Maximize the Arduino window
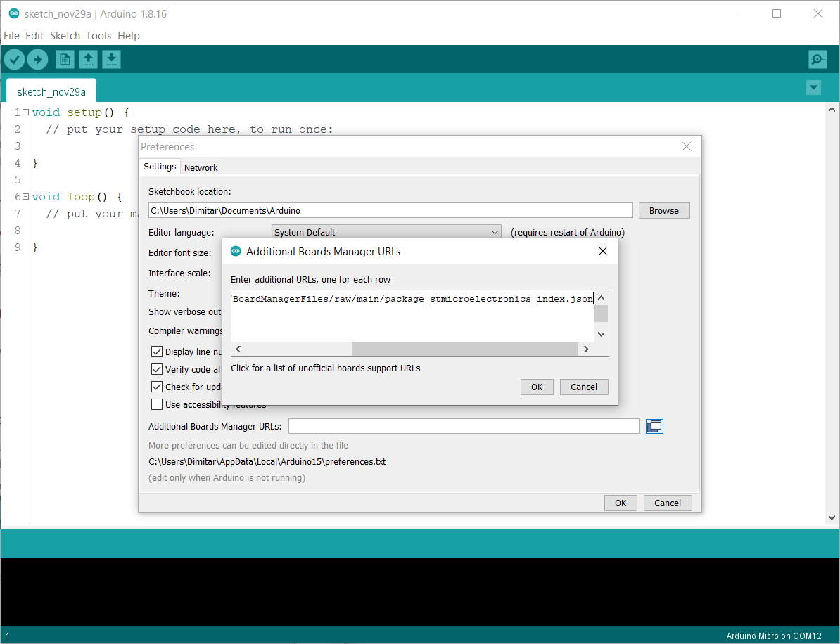Image resolution: width=840 pixels, height=644 pixels. (777, 14)
